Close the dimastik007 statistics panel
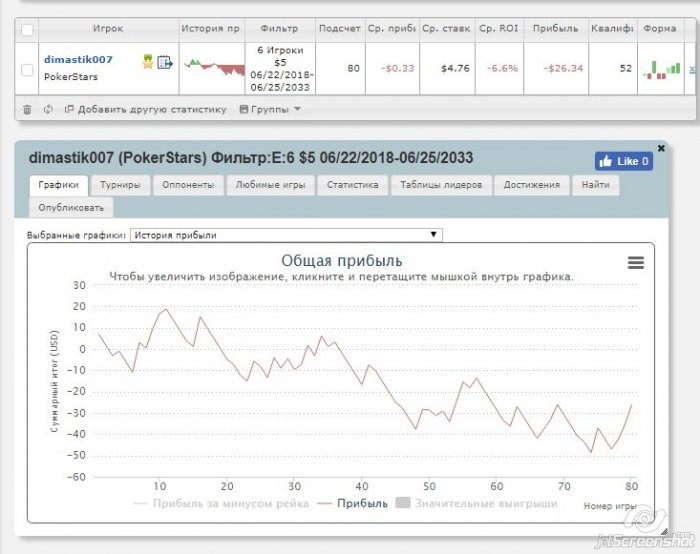 pos(661,148)
